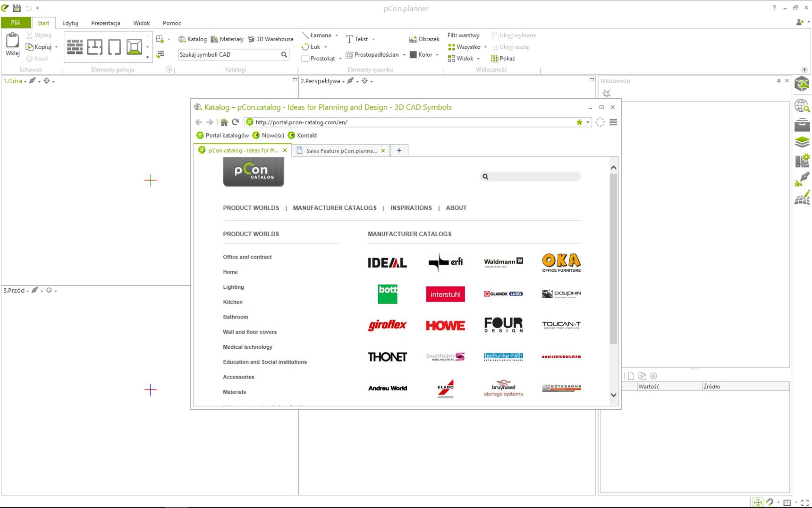Image resolution: width=812 pixels, height=508 pixels.
Task: Click the browser back arrow in Katalog window
Action: point(199,122)
